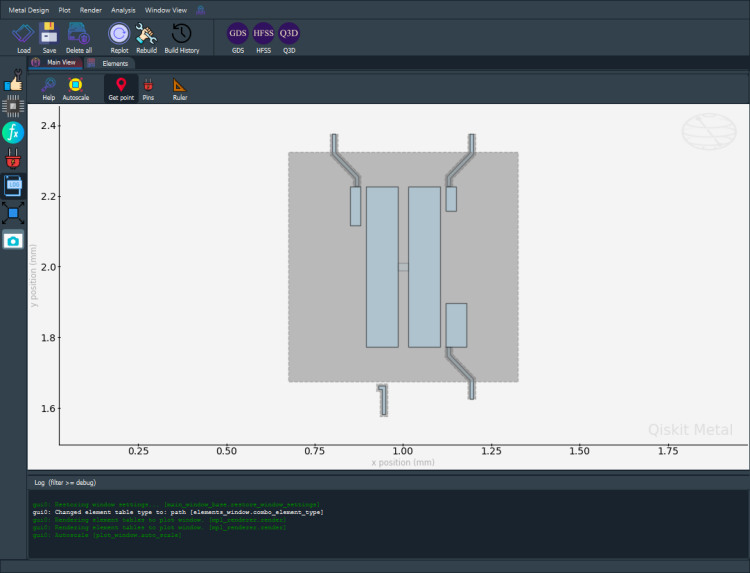The height and width of the screenshot is (573, 750).
Task: Load a design with Load icon
Action: click(x=23, y=38)
